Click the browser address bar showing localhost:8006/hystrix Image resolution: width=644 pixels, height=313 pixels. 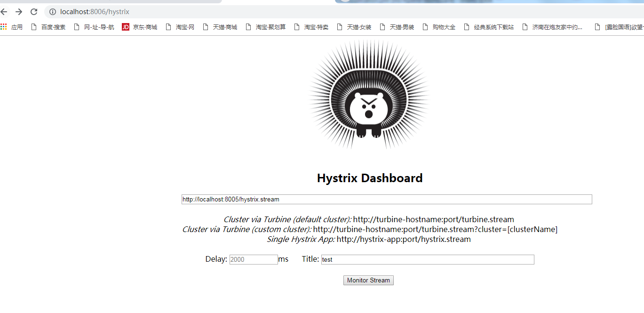coord(94,12)
